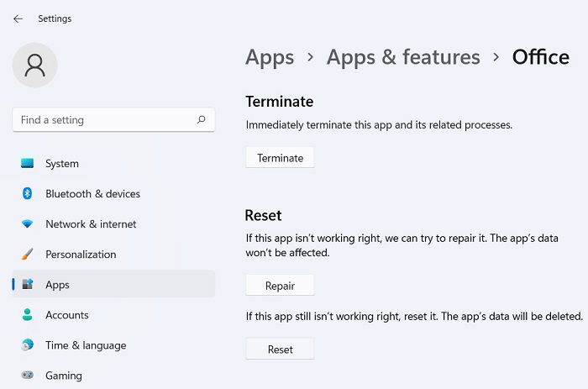Click the Bluetooth icon in sidebar

pos(28,194)
